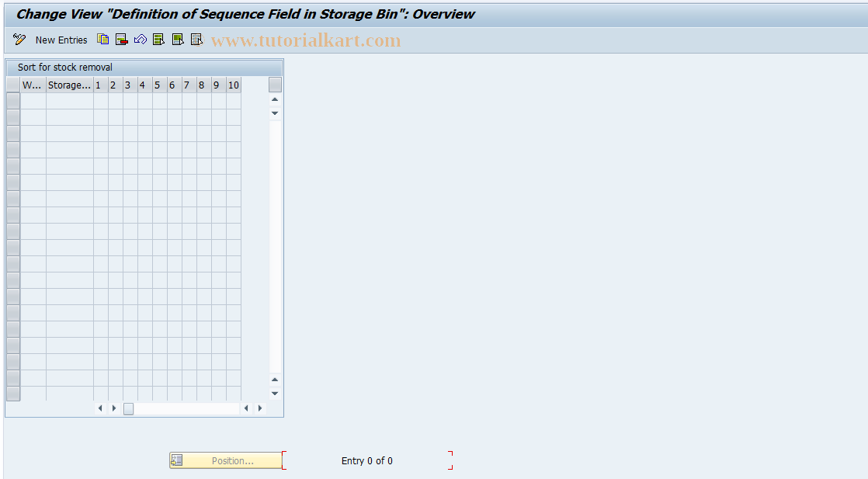Image resolution: width=868 pixels, height=479 pixels.
Task: Select column header 2
Action: (x=116, y=85)
